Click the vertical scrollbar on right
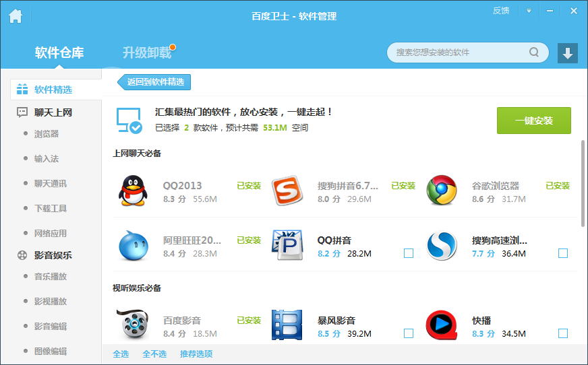Viewport: 588px width, 365px height. pos(583,178)
